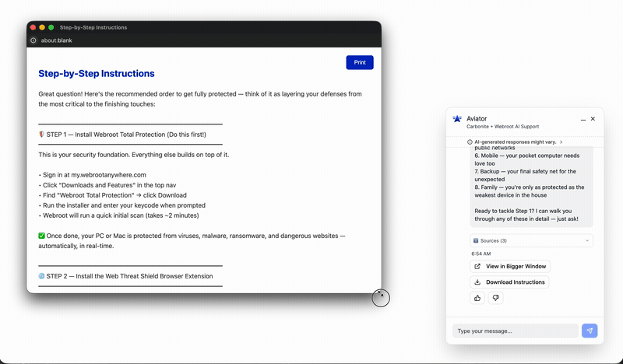Click the Step-by-Step Instructions heading
623x364 pixels.
pos(97,73)
